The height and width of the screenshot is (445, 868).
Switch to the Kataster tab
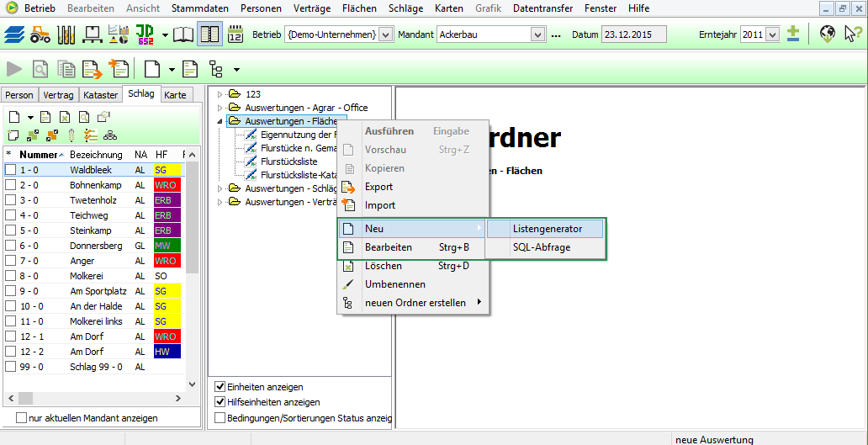[101, 95]
